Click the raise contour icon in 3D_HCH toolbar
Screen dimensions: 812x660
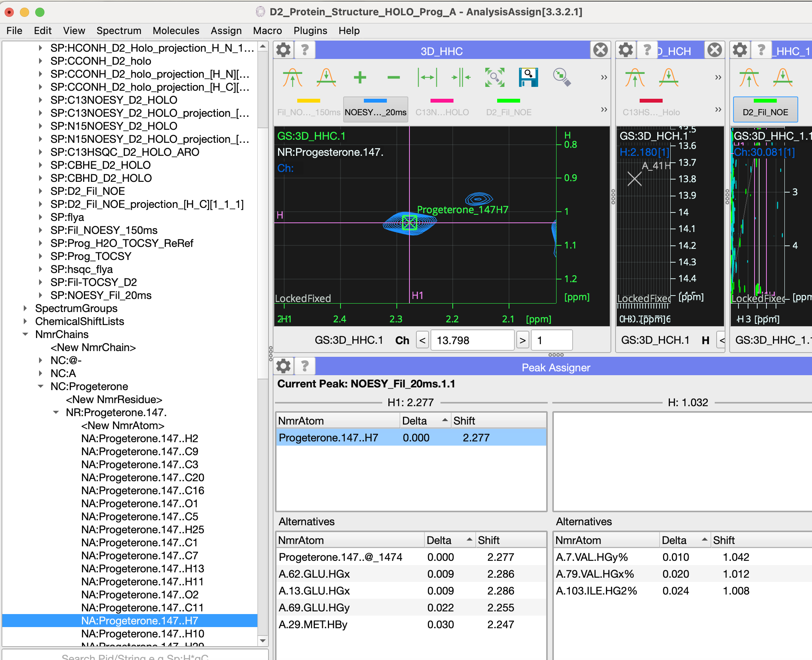[x=635, y=78]
